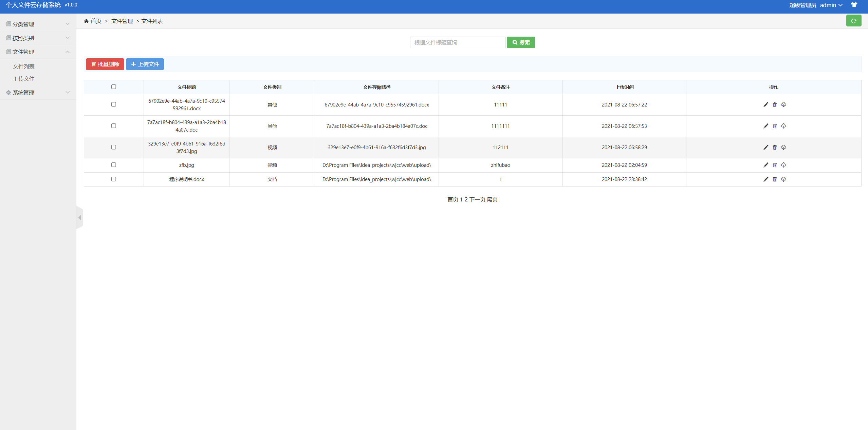This screenshot has width=868, height=430.
Task: Open 文件列表 in the sidebar
Action: [24, 66]
